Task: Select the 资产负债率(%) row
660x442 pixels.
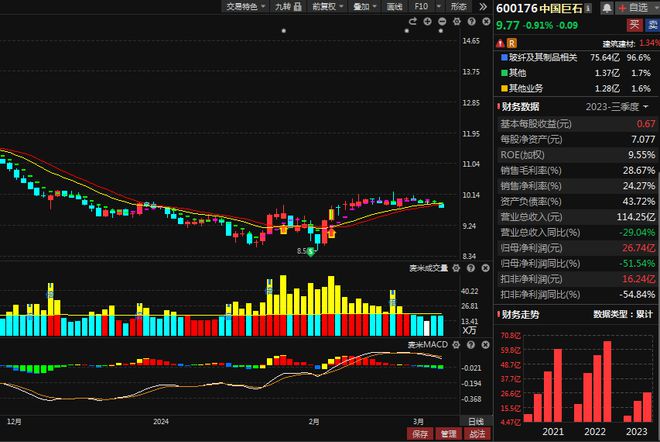Action: pos(576,202)
